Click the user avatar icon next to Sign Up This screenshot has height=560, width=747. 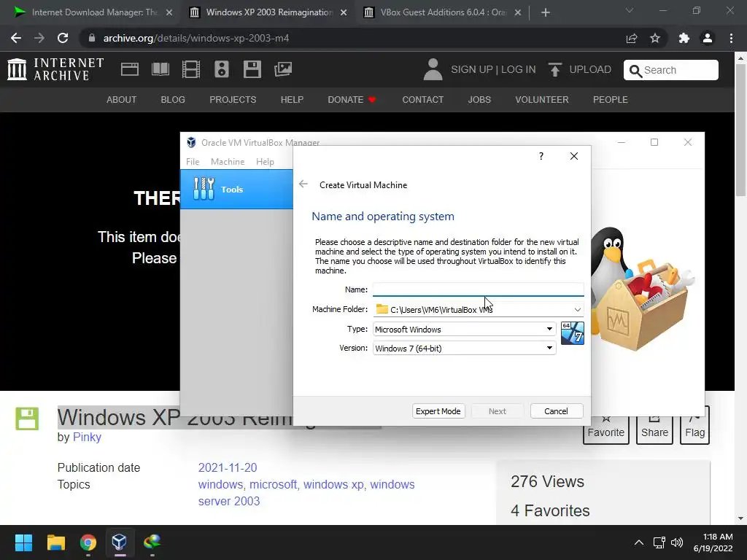(x=433, y=69)
